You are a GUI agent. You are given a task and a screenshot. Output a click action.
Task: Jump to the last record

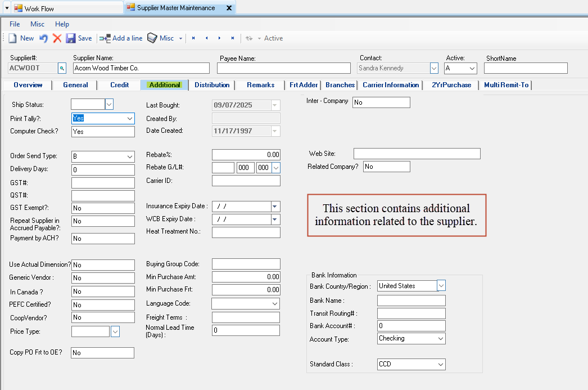click(233, 38)
